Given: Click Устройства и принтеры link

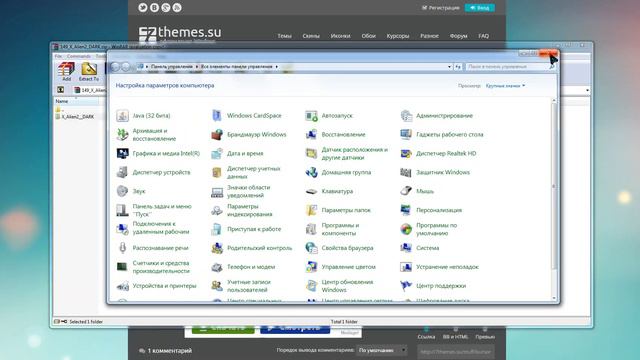Looking at the screenshot, I should click(x=164, y=286).
